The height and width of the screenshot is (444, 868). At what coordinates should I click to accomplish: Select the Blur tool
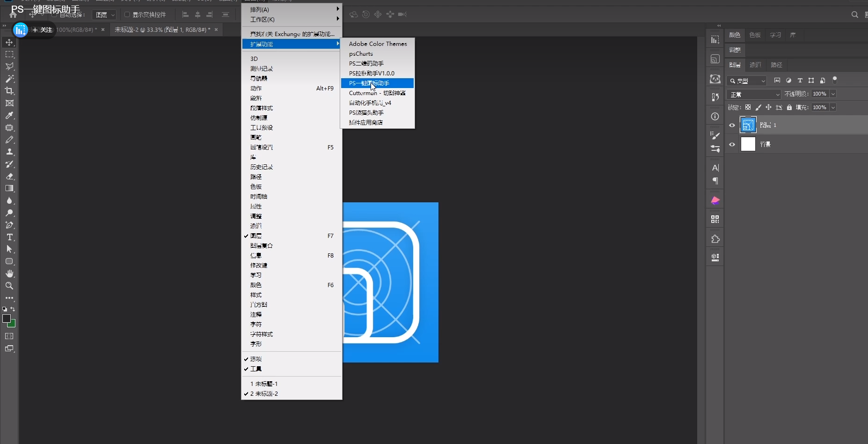tap(9, 200)
